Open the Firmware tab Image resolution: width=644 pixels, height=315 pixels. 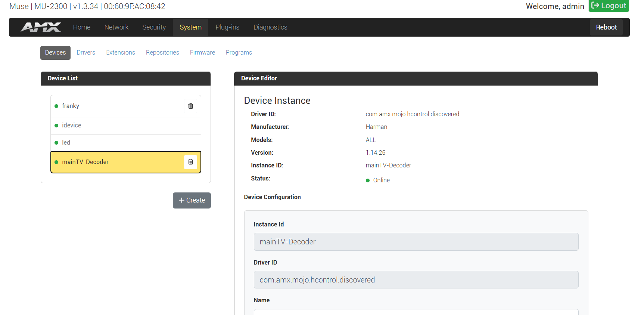(x=202, y=53)
